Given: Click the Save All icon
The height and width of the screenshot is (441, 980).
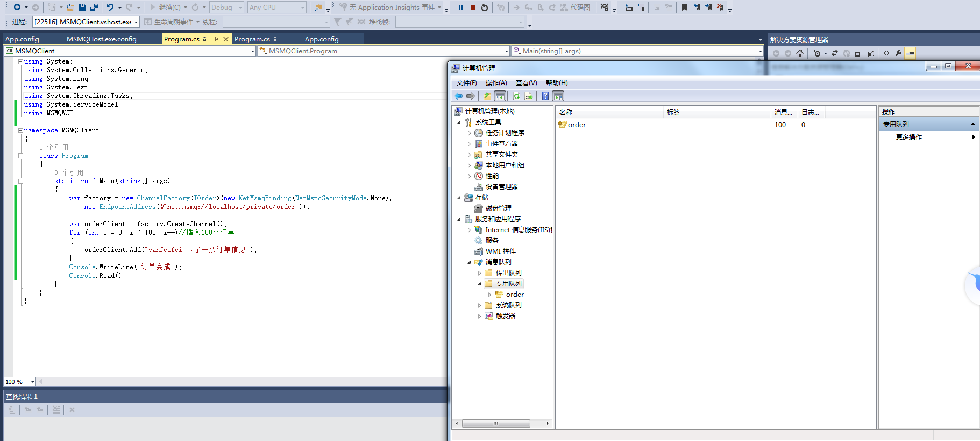Looking at the screenshot, I should (x=94, y=8).
